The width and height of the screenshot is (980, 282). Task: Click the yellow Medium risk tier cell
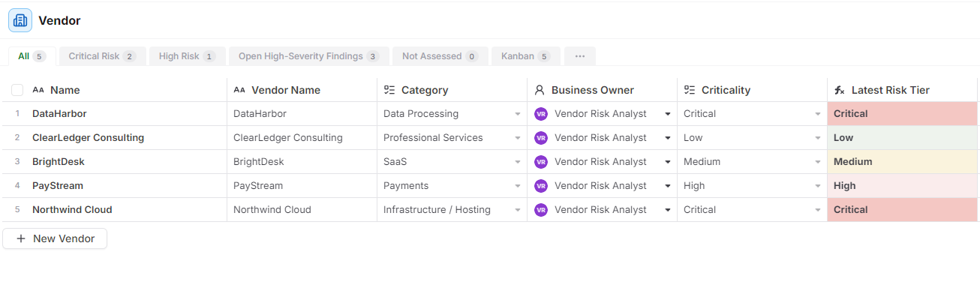(x=903, y=162)
